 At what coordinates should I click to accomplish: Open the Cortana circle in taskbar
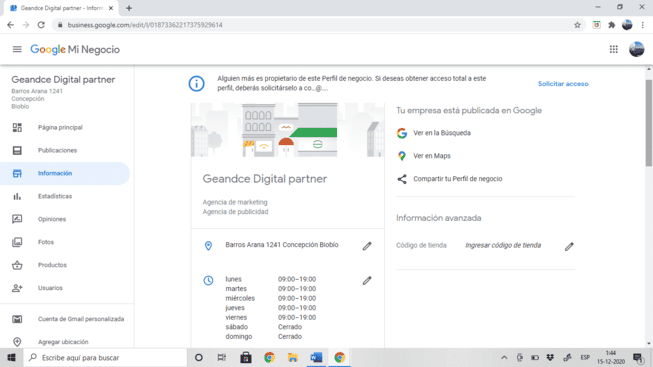(199, 357)
